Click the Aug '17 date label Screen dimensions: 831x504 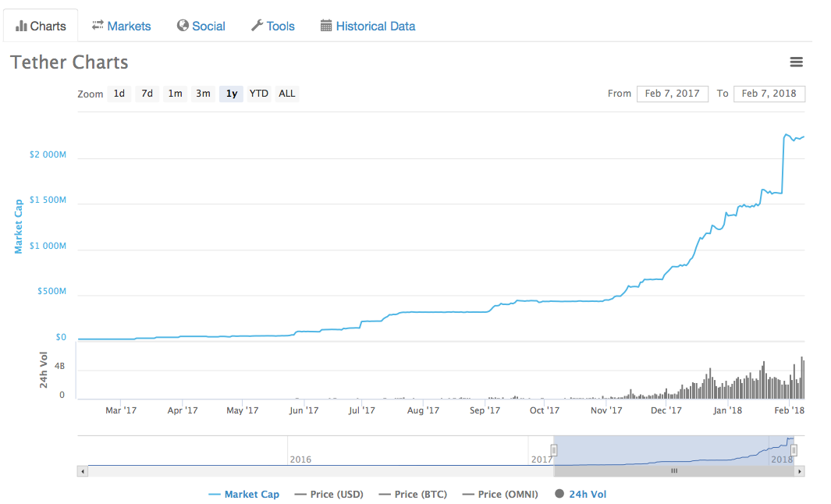423,410
